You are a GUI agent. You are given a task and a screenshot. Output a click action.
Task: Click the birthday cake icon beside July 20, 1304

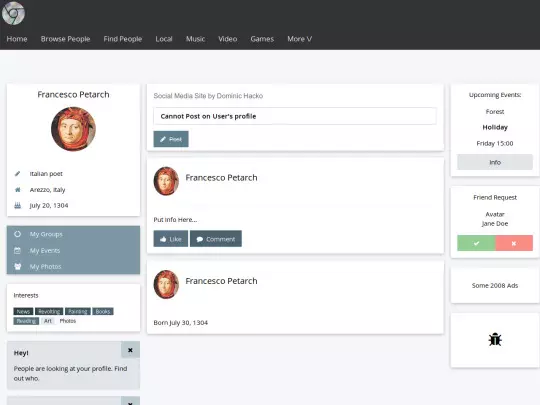pyautogui.click(x=18, y=206)
